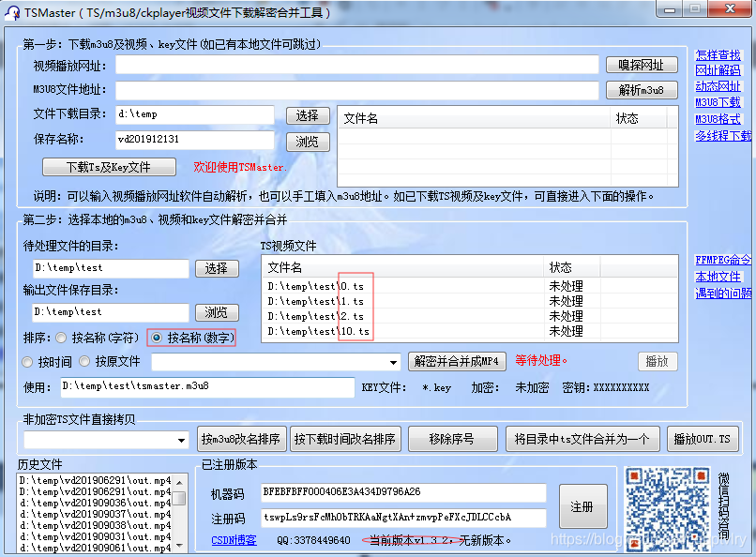The image size is (756, 557).
Task: Click the m3u8 path field tsmaster.m3u8
Action: (x=207, y=387)
